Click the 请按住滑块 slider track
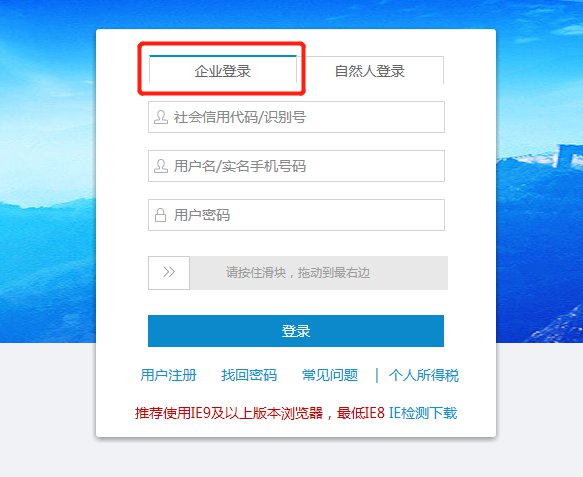 [319, 273]
